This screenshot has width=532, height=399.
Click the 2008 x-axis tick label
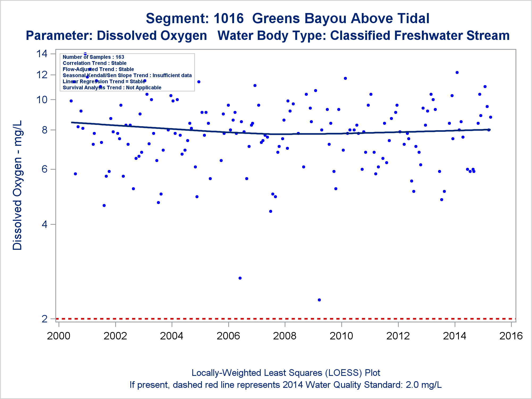click(x=285, y=336)
